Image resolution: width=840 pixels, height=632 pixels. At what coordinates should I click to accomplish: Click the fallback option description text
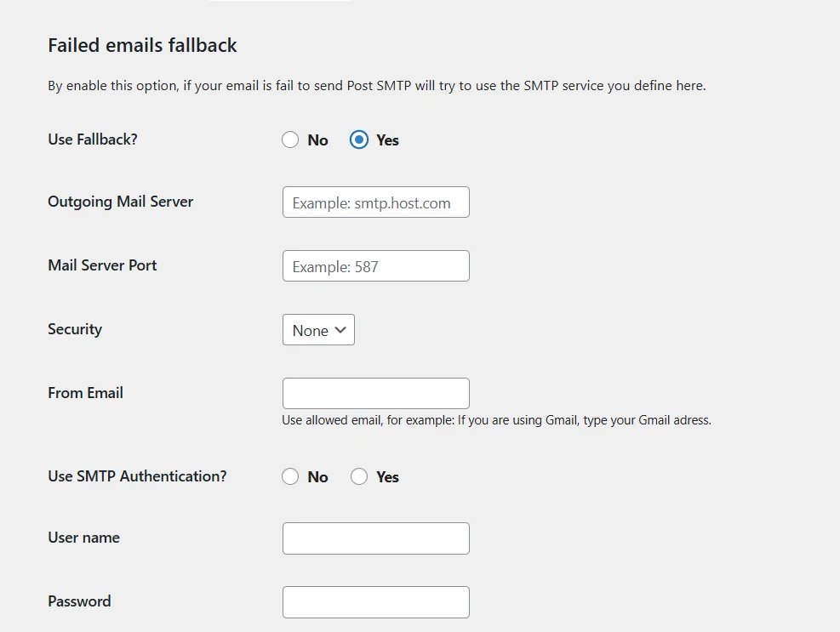pos(376,85)
